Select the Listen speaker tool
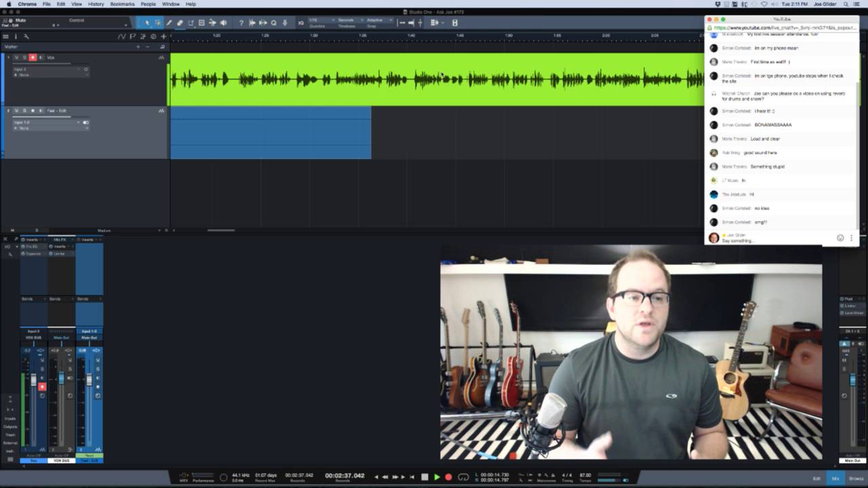 [x=223, y=22]
